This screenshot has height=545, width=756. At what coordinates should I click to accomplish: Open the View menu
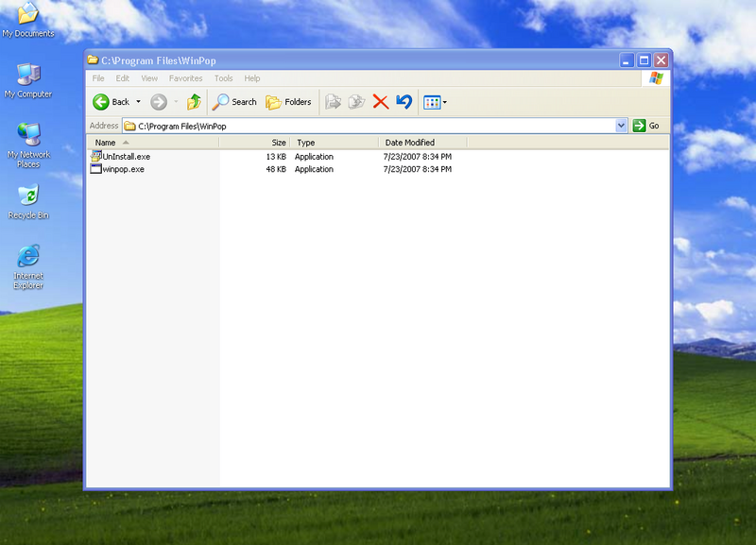[x=149, y=78]
